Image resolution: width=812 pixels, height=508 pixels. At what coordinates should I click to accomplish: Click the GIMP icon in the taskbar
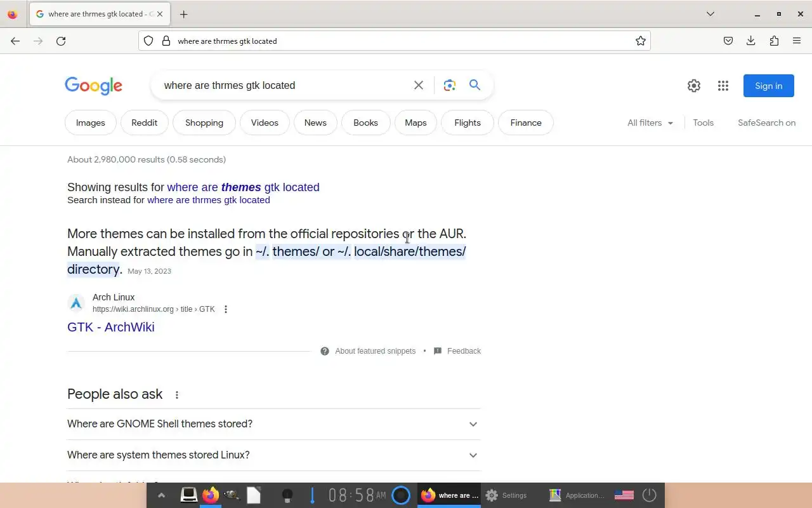232,495
